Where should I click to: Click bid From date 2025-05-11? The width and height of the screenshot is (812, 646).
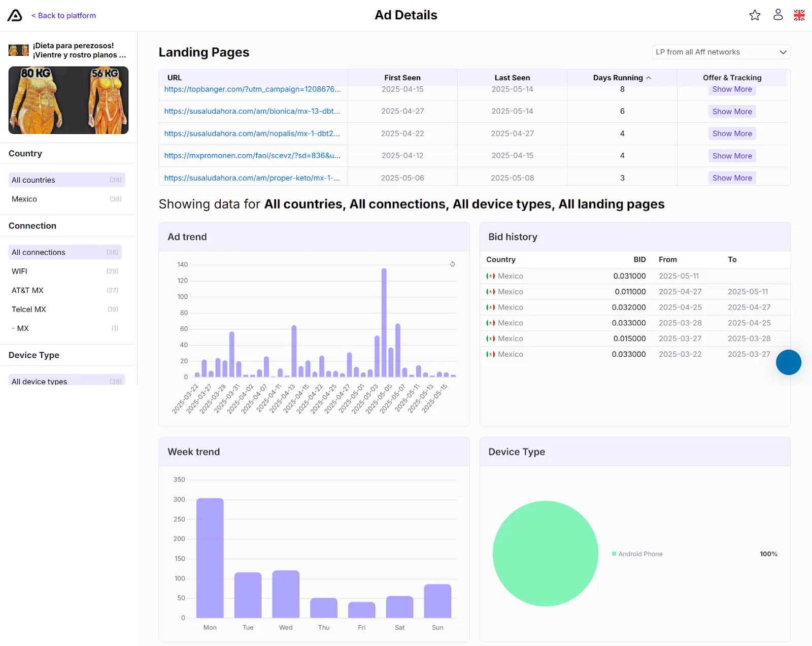point(679,276)
